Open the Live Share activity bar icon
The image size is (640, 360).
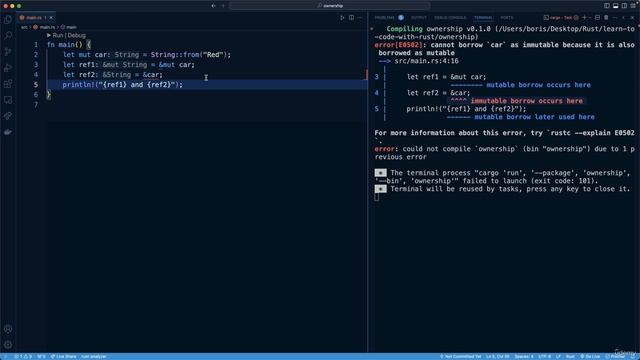point(8,116)
